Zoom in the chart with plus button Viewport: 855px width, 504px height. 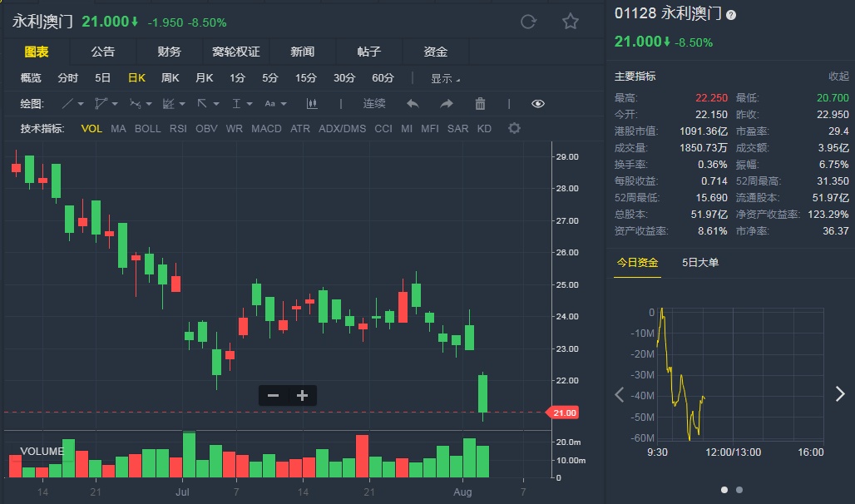pyautogui.click(x=302, y=396)
